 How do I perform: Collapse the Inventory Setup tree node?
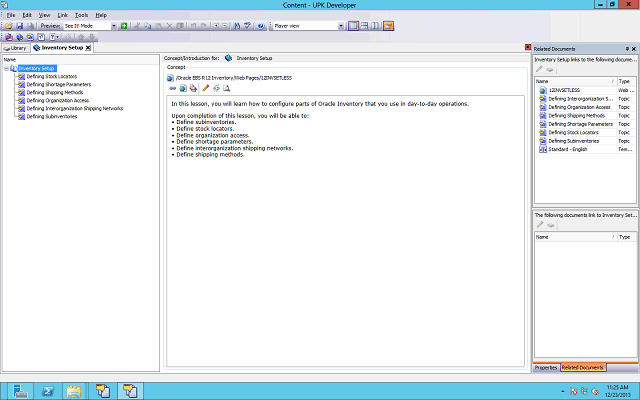click(x=7, y=69)
